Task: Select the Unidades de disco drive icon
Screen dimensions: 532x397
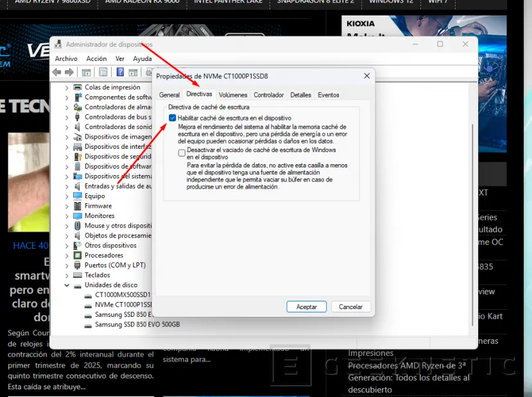Action: pos(78,285)
